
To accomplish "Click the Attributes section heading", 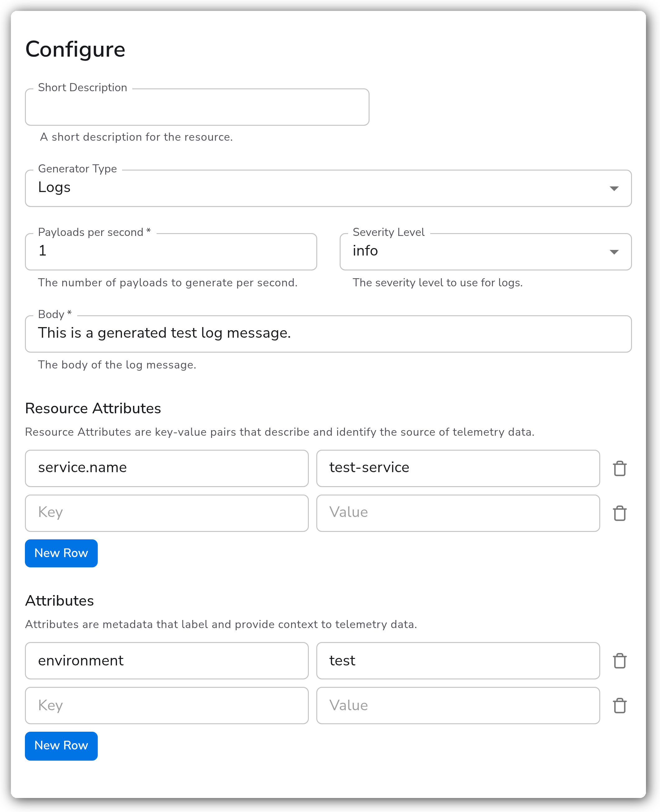I will [59, 601].
